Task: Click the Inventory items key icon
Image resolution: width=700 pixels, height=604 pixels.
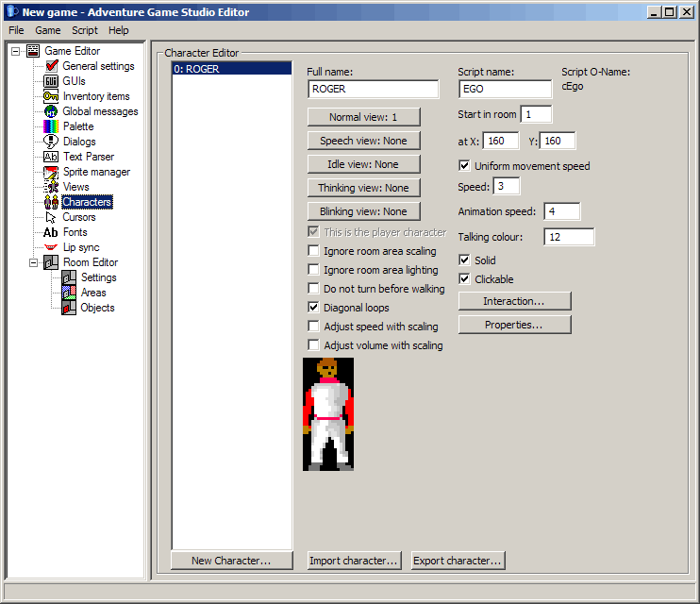Action: click(50, 96)
